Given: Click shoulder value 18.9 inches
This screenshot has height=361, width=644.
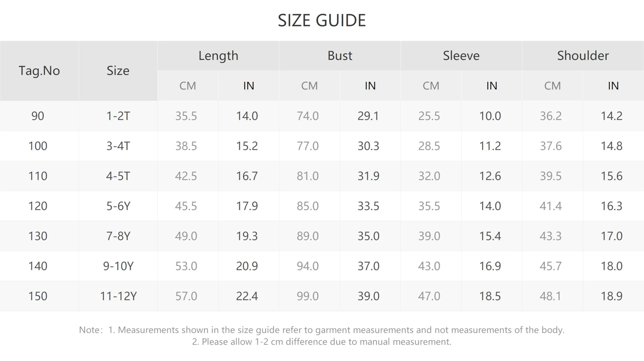Looking at the screenshot, I should click(612, 296).
